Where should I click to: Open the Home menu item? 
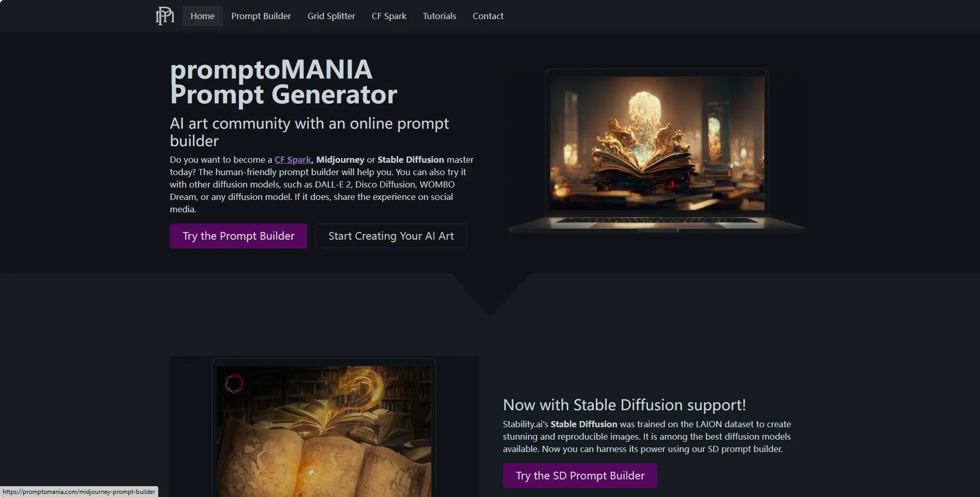coord(202,16)
